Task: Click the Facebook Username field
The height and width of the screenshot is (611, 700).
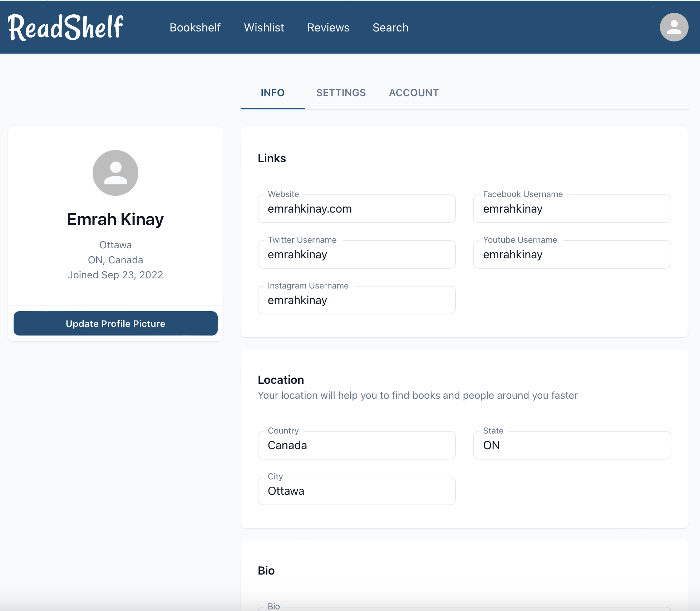Action: pos(572,209)
